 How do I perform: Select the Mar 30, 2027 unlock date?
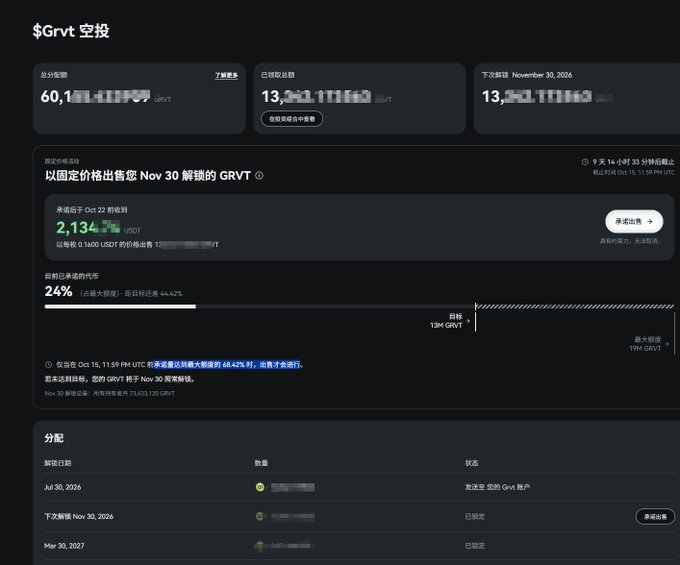pos(64,546)
